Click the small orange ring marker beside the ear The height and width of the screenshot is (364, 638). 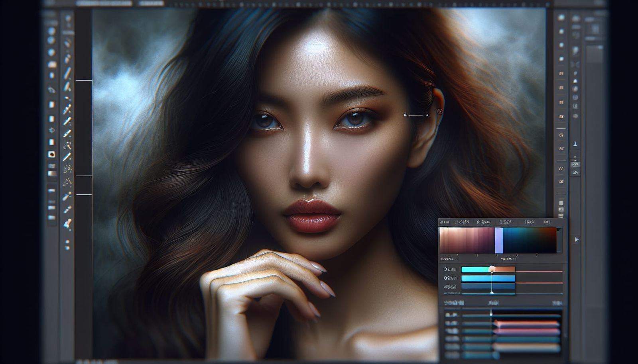(440, 111)
